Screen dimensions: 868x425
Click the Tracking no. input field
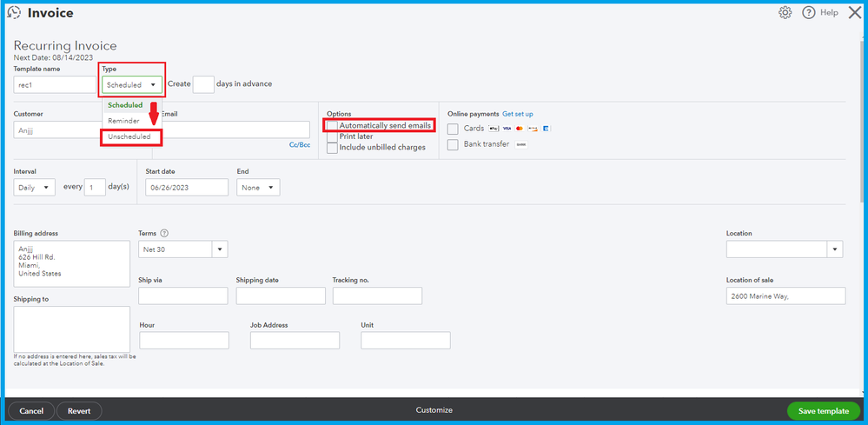tap(378, 296)
